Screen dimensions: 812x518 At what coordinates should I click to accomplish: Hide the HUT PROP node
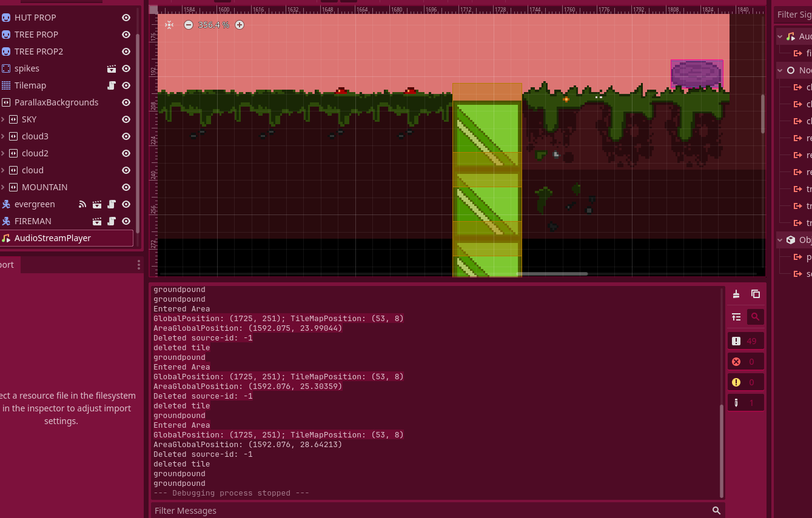[x=126, y=18]
